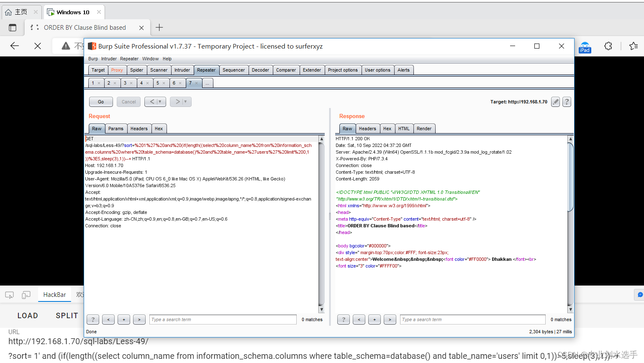Open a new browser tab
Image resolution: width=644 pixels, height=363 pixels.
pos(159,28)
